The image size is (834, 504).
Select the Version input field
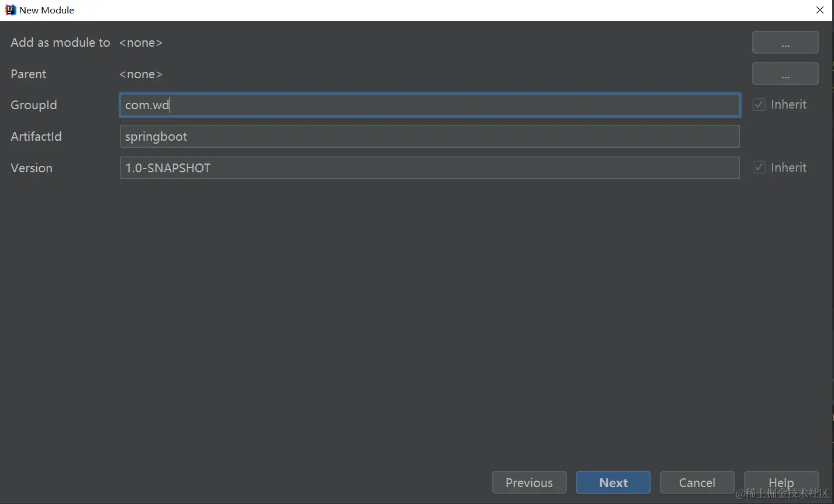[430, 168]
